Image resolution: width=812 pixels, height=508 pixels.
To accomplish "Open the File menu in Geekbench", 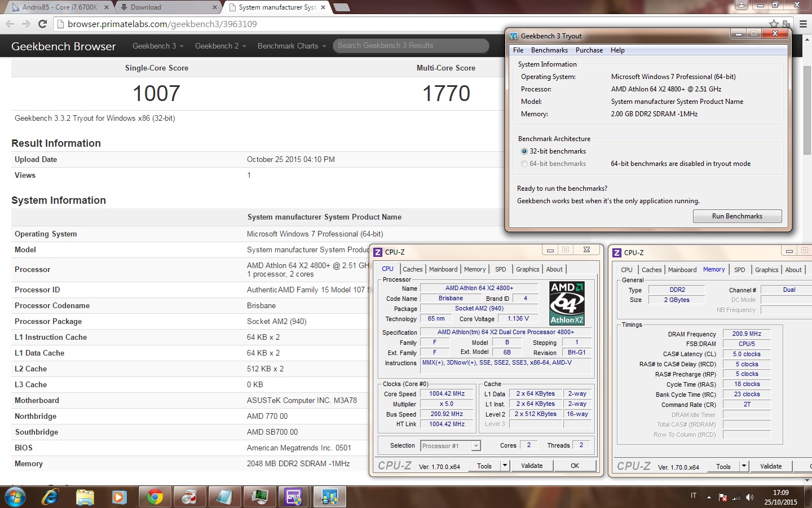I will [518, 50].
